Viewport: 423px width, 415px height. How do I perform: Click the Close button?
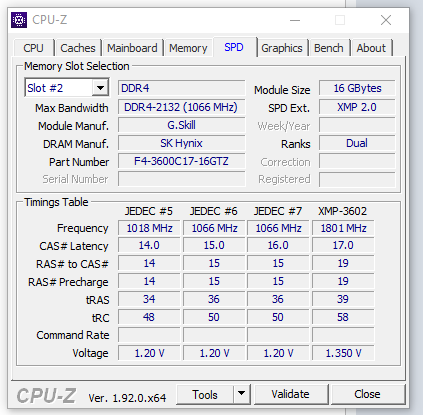pos(367,394)
